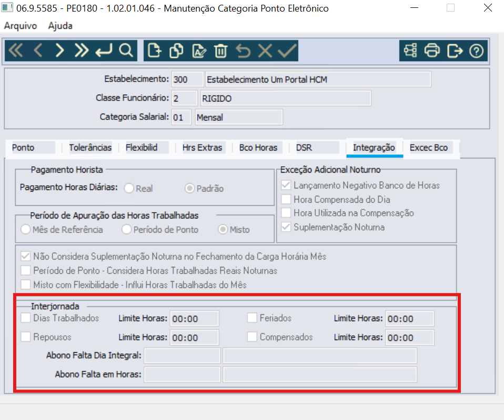Go to the next record
The height and width of the screenshot is (420, 504).
point(60,51)
